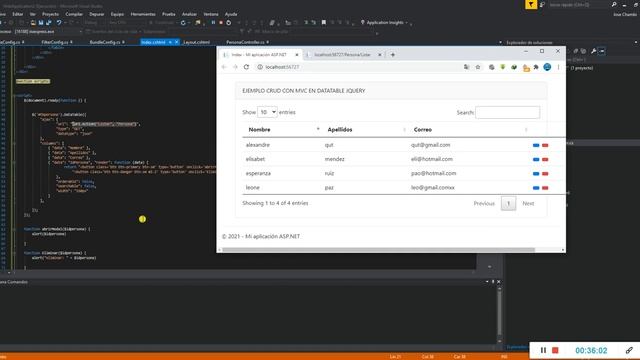Viewport: 640px width, 360px height.
Task: Click the blue edit button in elisabet row
Action: click(536, 160)
